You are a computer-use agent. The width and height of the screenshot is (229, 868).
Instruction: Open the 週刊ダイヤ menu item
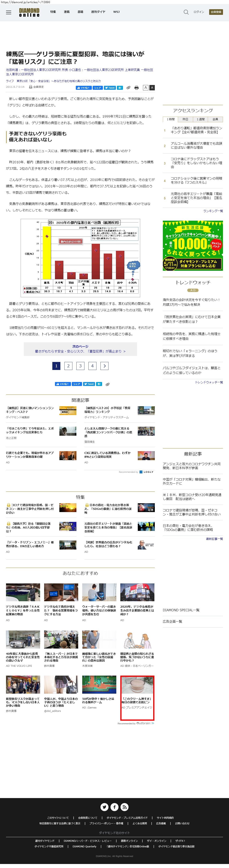coord(98,12)
